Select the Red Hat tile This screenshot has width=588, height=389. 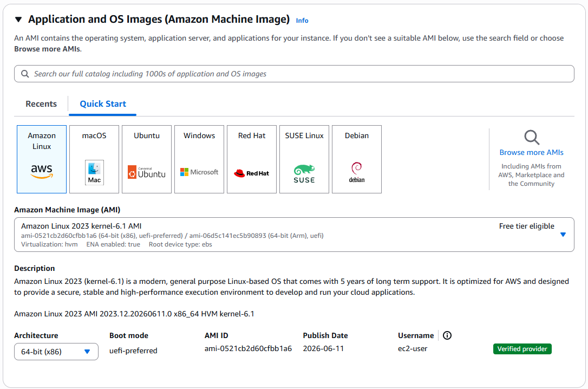tap(252, 159)
